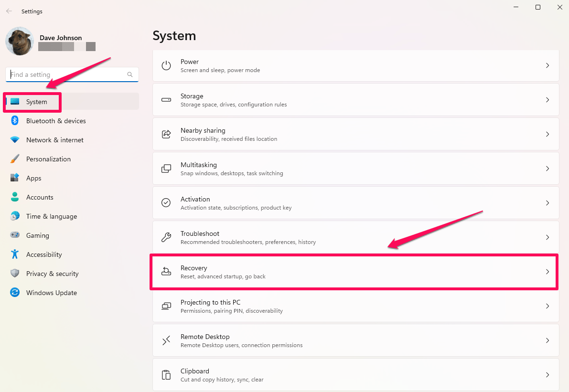This screenshot has height=392, width=569.
Task: Expand the Multitasking settings chevron
Action: (548, 169)
